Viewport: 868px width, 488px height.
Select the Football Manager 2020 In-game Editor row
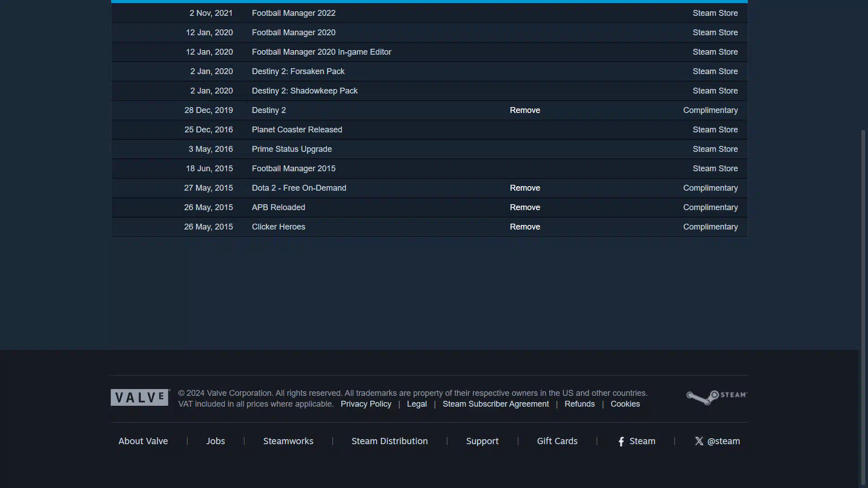[x=429, y=52]
